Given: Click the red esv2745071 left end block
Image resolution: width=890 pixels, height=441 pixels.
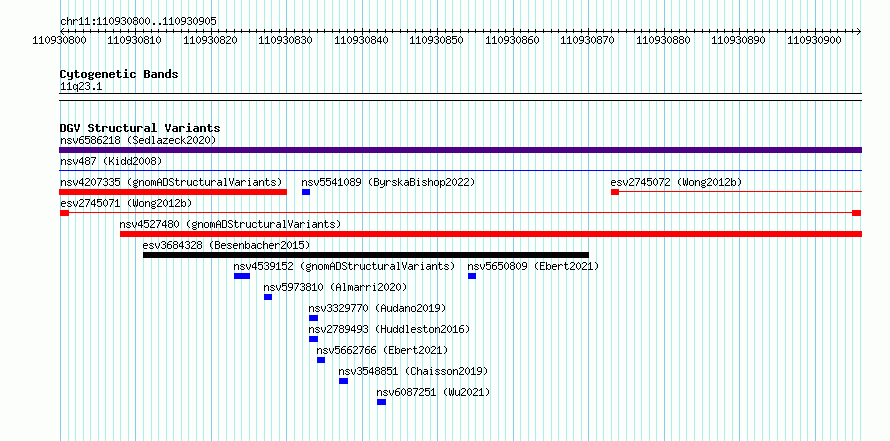Looking at the screenshot, I should click(x=64, y=213).
